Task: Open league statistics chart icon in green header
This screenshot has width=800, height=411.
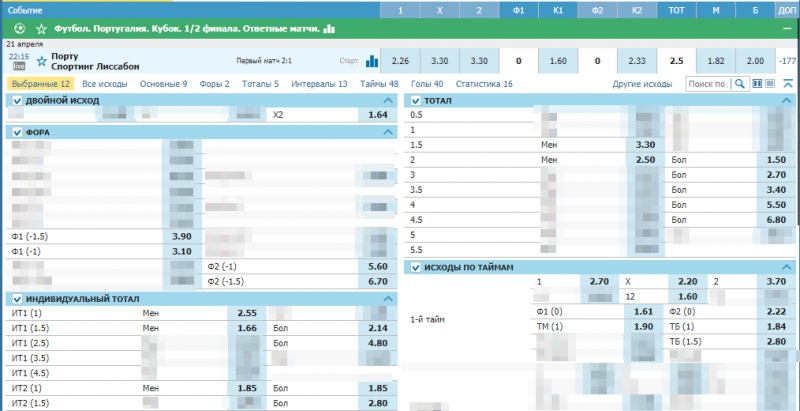Action: pos(329,29)
